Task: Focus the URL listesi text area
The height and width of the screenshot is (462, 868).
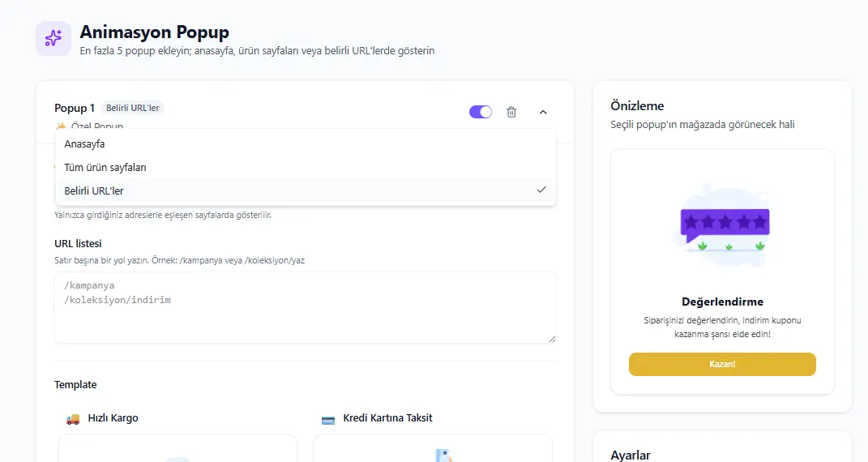Action: coord(305,307)
